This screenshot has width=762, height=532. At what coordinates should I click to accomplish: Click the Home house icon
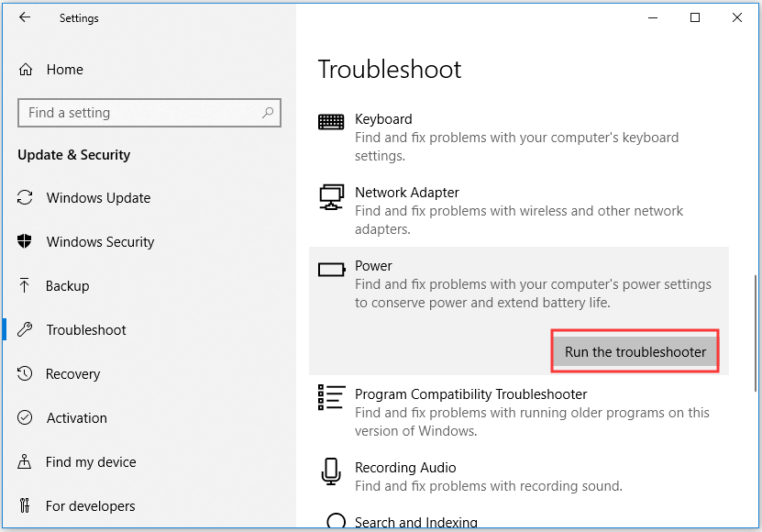pyautogui.click(x=26, y=70)
